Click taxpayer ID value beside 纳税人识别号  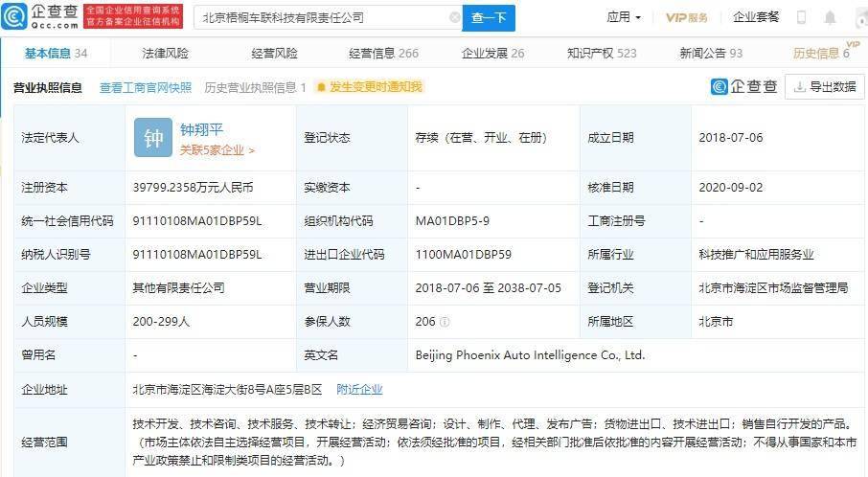click(197, 255)
